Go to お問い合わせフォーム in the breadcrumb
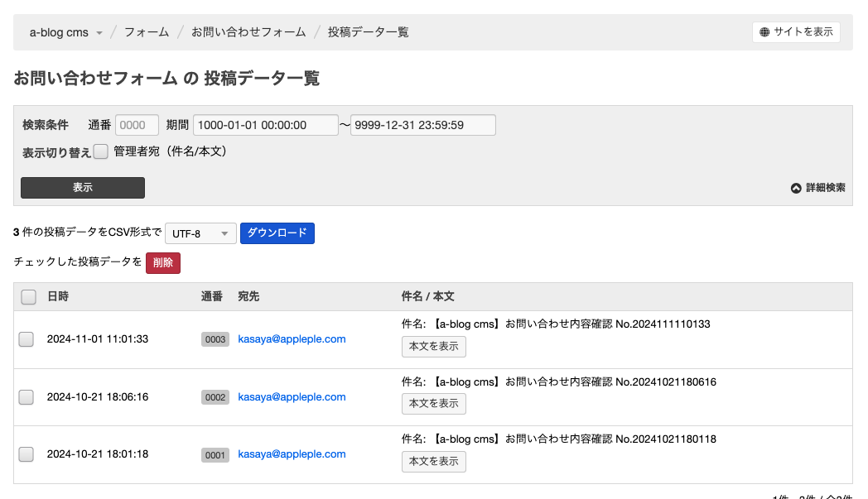Screen dimensions: 868x499 tap(248, 32)
